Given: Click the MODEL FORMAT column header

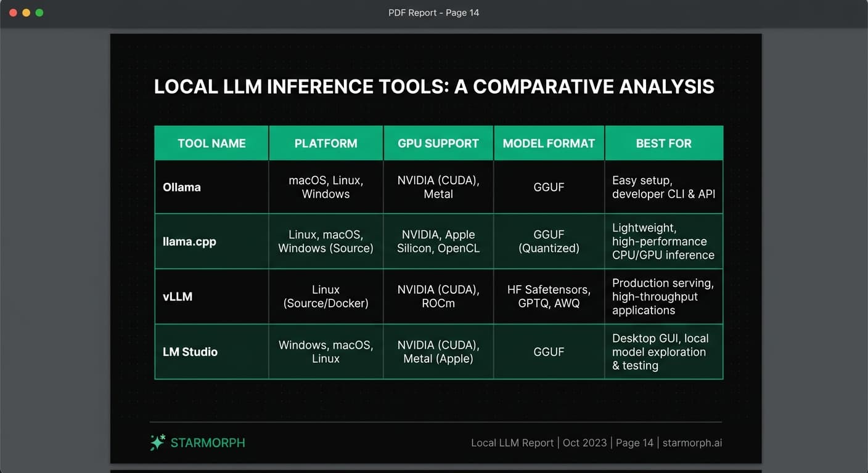Looking at the screenshot, I should point(549,144).
